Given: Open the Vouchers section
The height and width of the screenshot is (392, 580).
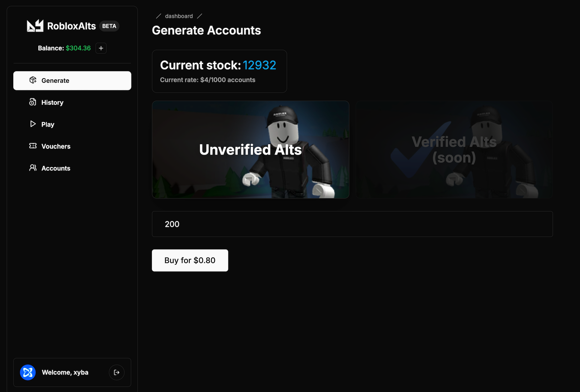Looking at the screenshot, I should pyautogui.click(x=72, y=146).
